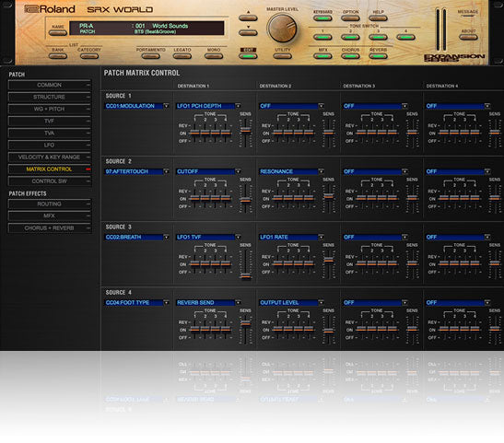Image resolution: width=504 pixels, height=443 pixels.
Task: Open the OUTPUT LEVEL destination dropdown
Action: point(291,303)
